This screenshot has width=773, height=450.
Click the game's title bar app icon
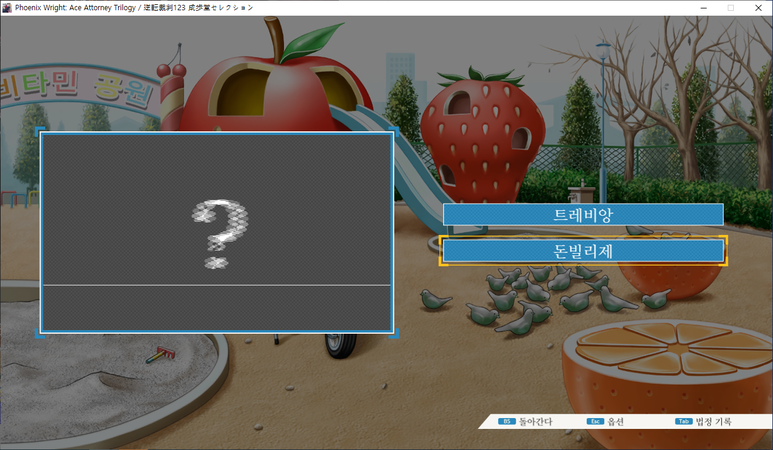click(7, 7)
